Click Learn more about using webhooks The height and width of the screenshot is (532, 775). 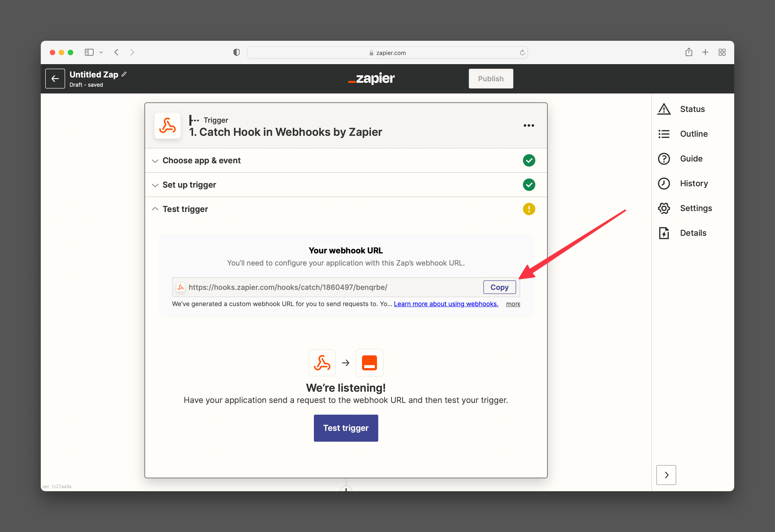(x=446, y=303)
